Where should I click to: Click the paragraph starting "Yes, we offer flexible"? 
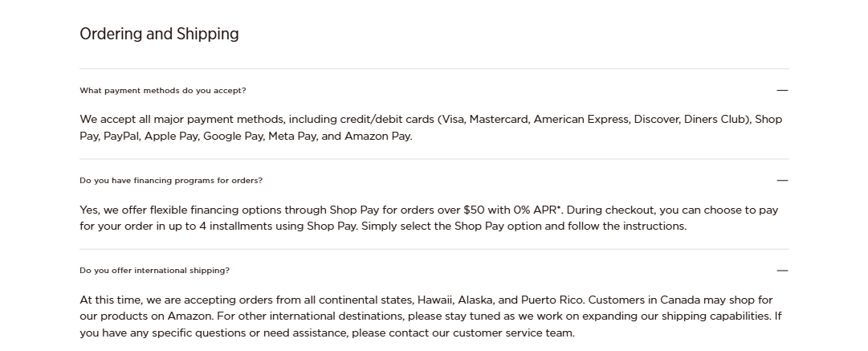429,218
